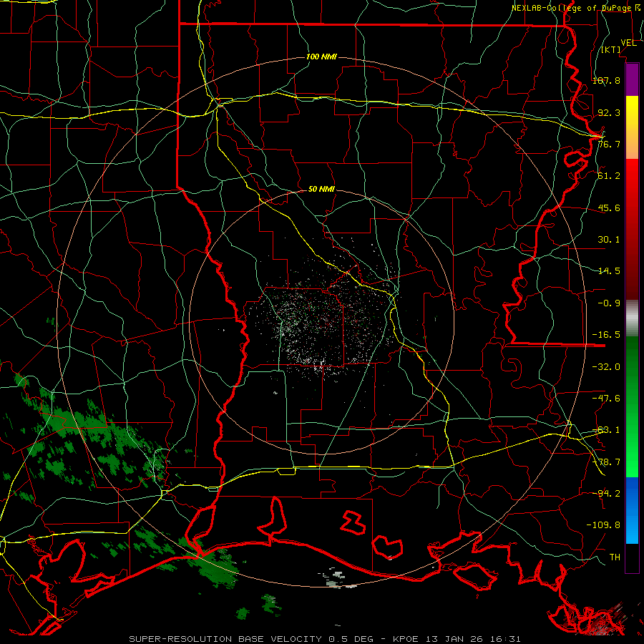644x644 pixels.
Task: Click the TH label on the legend
Action: (615, 557)
